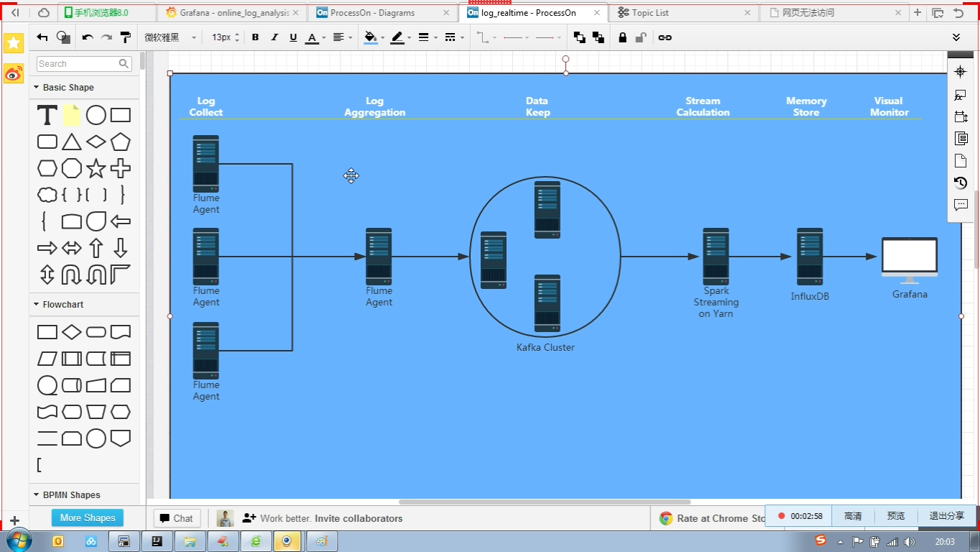Open the line end arrow dropdown

click(548, 37)
